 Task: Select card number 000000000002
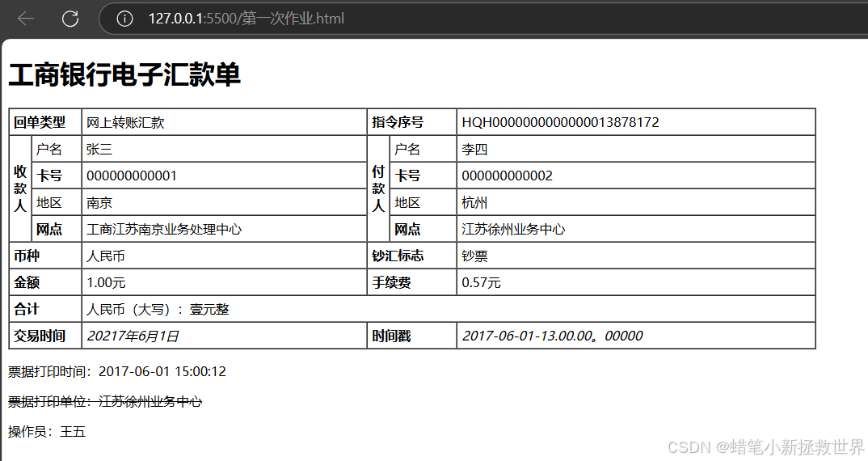(507, 176)
